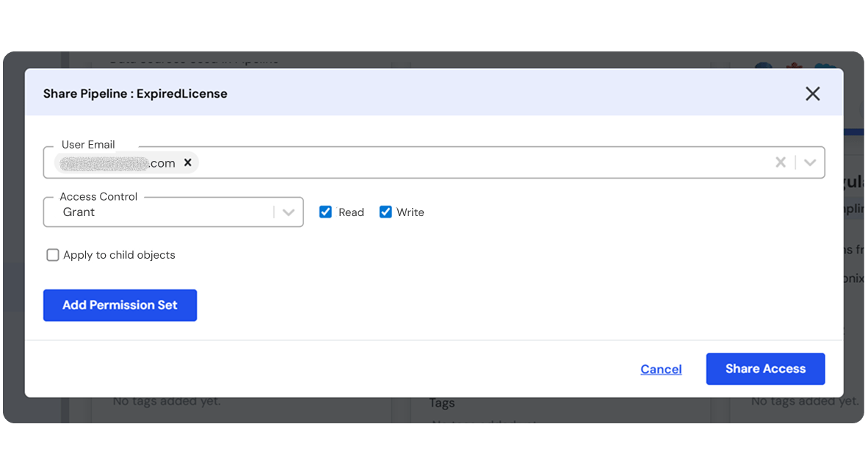Viewport: 868px width, 474px height.
Task: Click the Access Control field label
Action: [x=98, y=196]
